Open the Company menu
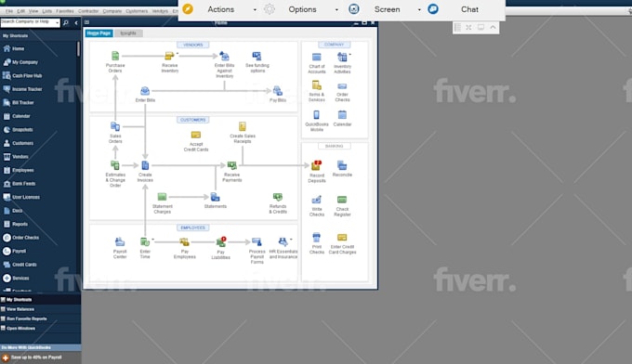 [112, 11]
